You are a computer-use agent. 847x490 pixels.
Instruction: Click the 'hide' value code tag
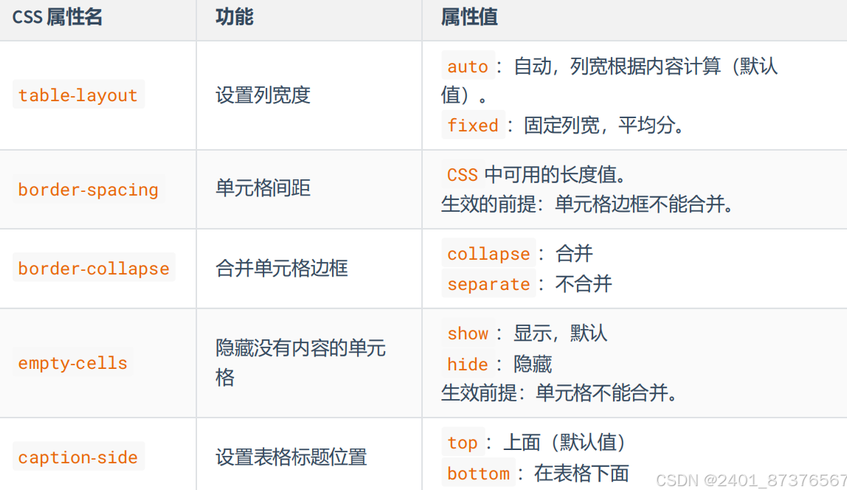click(x=468, y=364)
